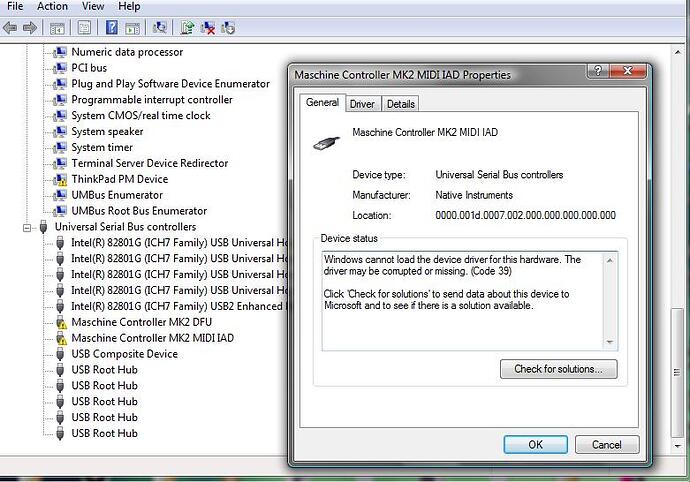Click the Device Manager scrollbar down arrow
The image size is (690, 482).
[678, 446]
